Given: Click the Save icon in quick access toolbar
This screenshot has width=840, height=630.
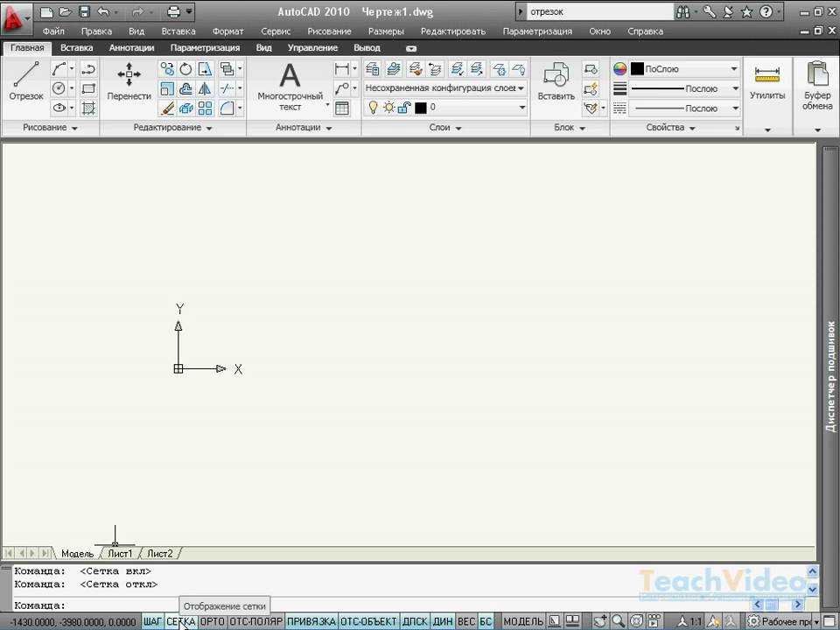Looking at the screenshot, I should 84,11.
